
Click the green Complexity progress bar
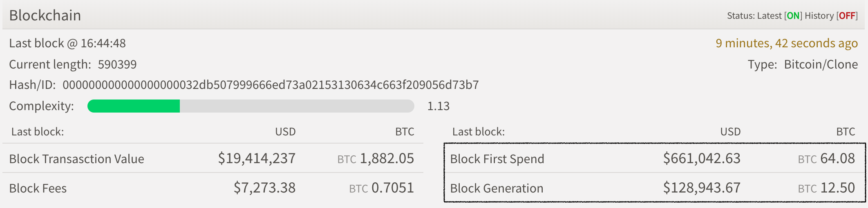point(134,106)
